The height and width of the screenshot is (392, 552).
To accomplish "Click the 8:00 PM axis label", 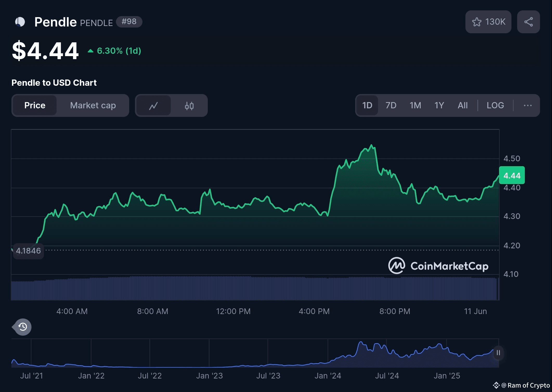I will [395, 311].
